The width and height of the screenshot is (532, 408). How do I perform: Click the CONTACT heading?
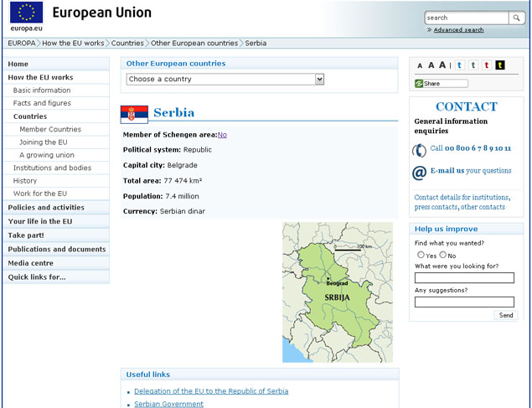pos(467,106)
